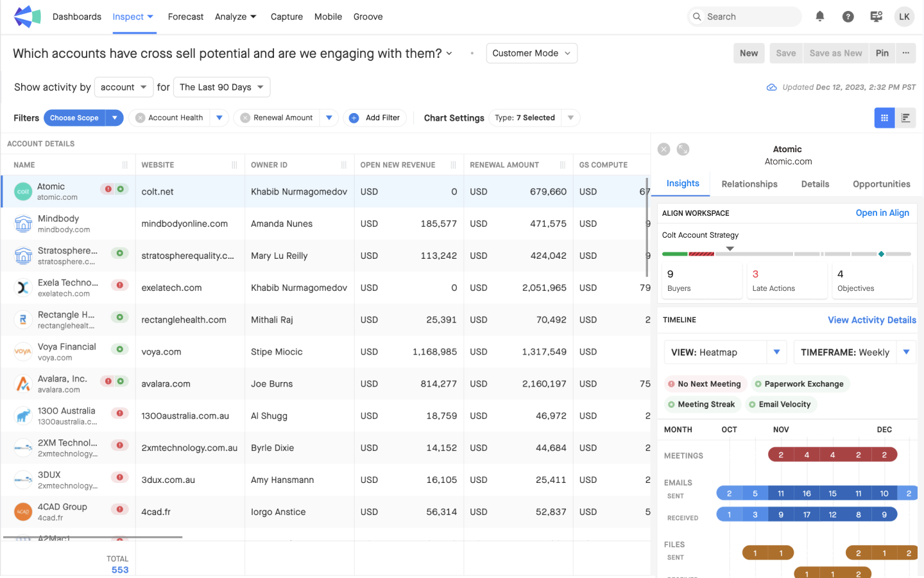Switch to grid view layout

884,118
